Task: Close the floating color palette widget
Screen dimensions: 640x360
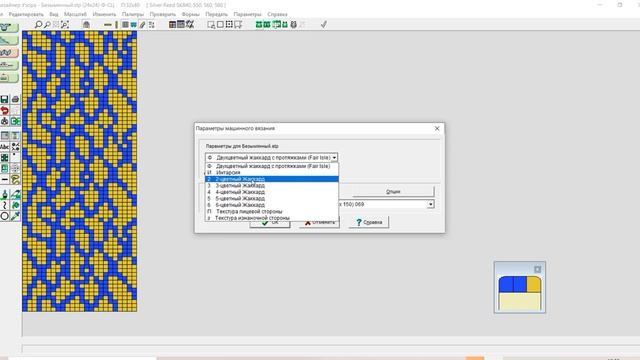Action: [538, 269]
